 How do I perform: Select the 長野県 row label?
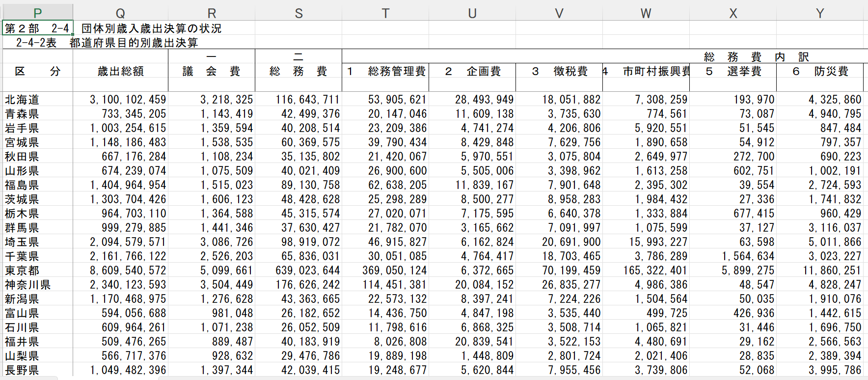point(37,370)
